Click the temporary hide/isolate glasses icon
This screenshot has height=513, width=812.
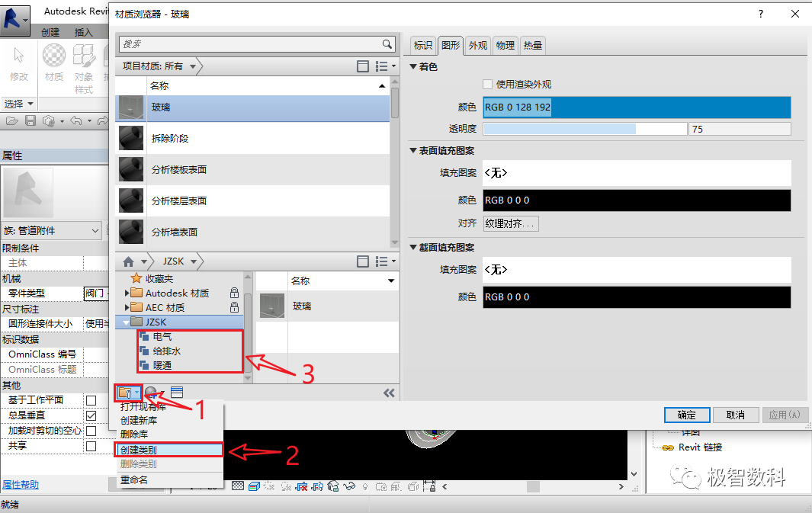(349, 486)
